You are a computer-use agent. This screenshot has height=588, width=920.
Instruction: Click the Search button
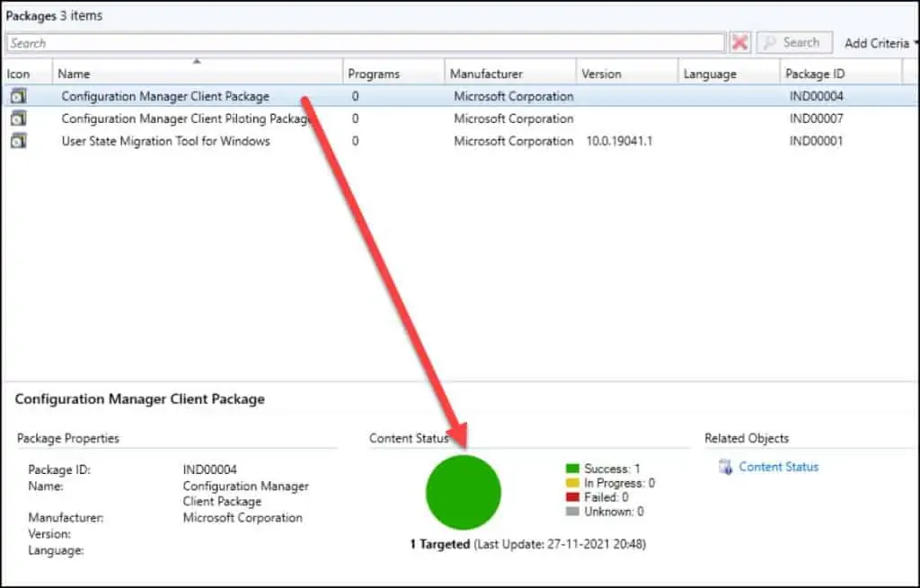pyautogui.click(x=794, y=43)
